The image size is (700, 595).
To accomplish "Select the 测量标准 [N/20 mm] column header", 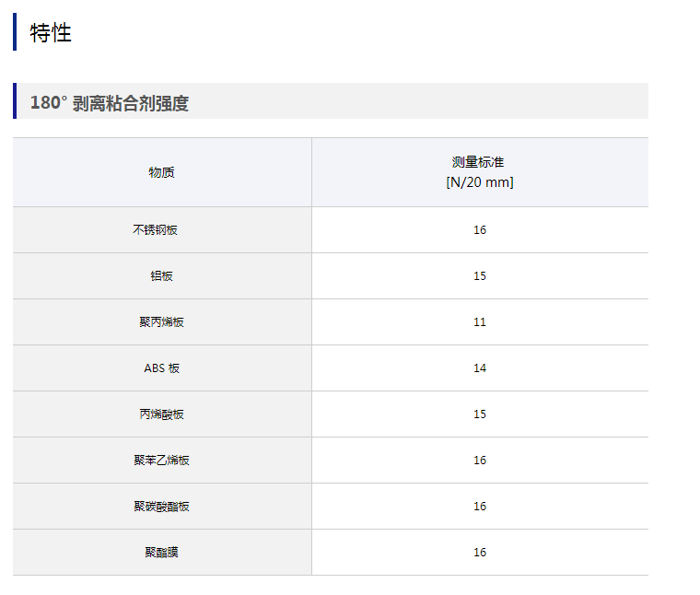I will [x=479, y=172].
